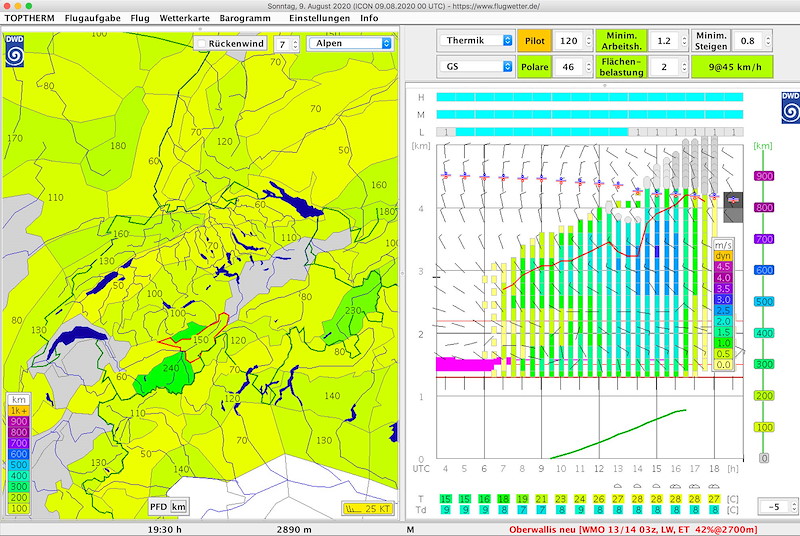
Task: Click the cloud icon above hour 13
Action: point(618,486)
